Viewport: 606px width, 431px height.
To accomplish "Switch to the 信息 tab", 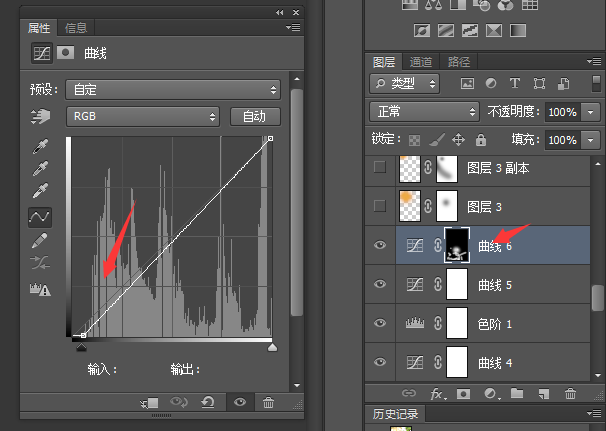I will coord(75,28).
